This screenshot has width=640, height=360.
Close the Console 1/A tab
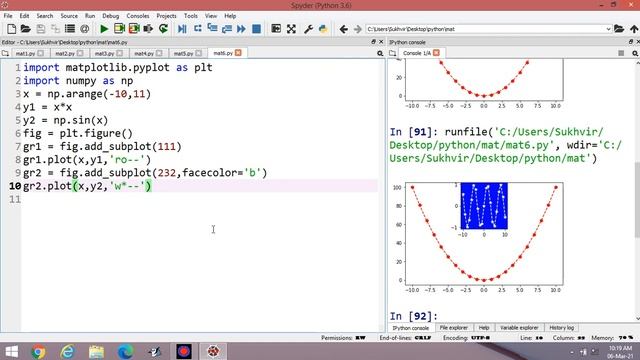(436, 53)
